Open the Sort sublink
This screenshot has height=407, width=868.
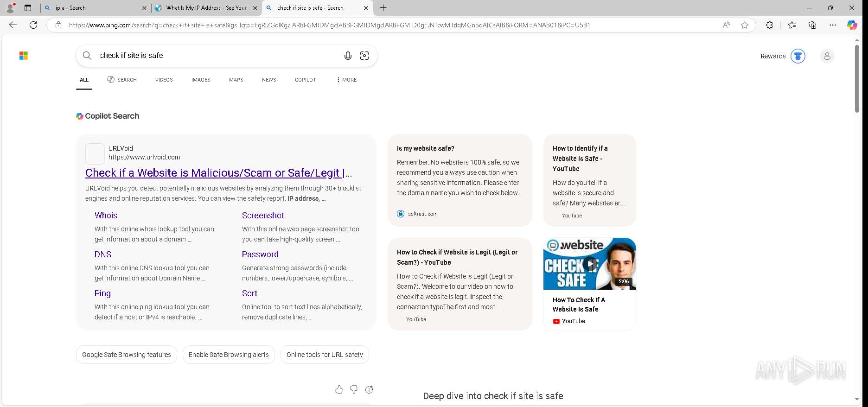point(249,293)
